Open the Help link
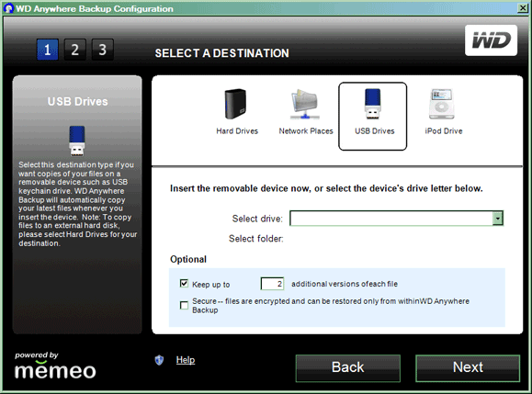The width and height of the screenshot is (532, 394). tap(186, 360)
